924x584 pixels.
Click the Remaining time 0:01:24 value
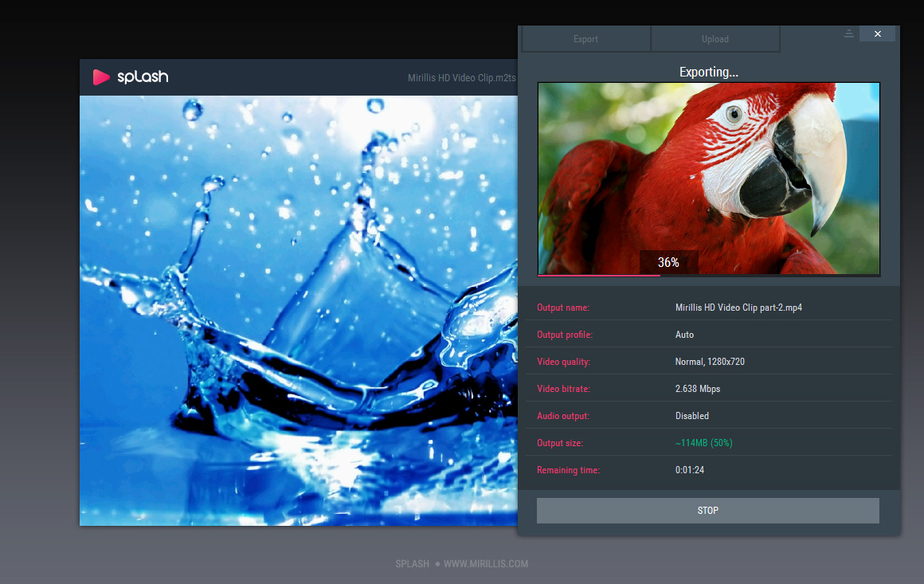coord(690,470)
